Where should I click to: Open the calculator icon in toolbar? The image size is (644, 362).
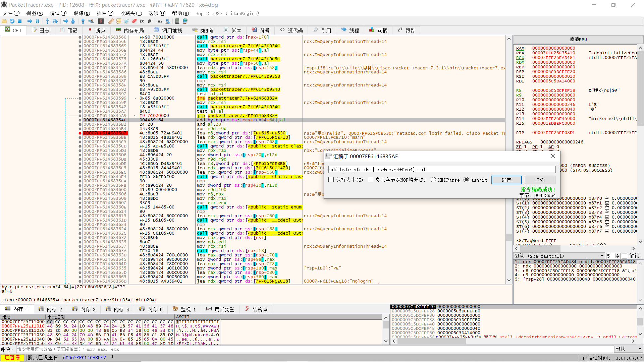(177, 21)
